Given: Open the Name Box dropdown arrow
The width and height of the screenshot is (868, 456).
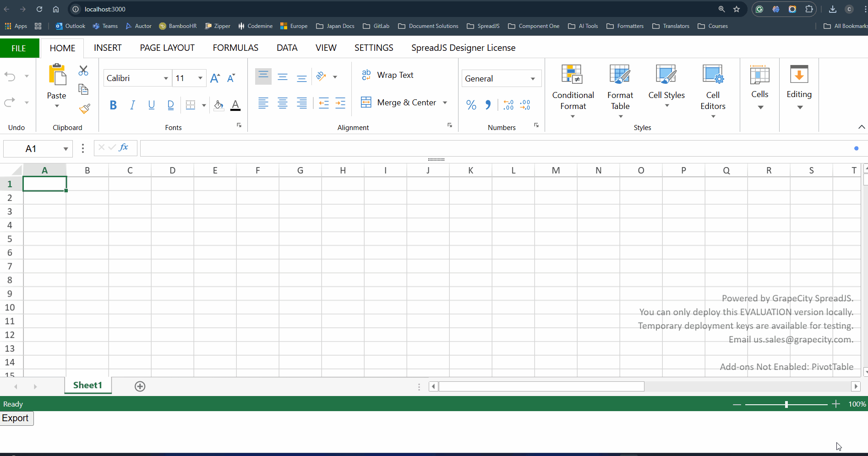Looking at the screenshot, I should click(66, 149).
